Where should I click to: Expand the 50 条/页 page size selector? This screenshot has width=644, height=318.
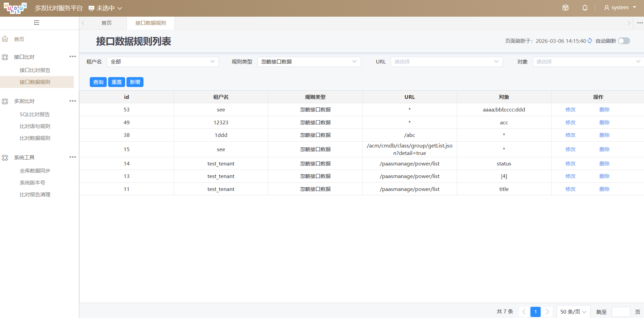(x=573, y=312)
